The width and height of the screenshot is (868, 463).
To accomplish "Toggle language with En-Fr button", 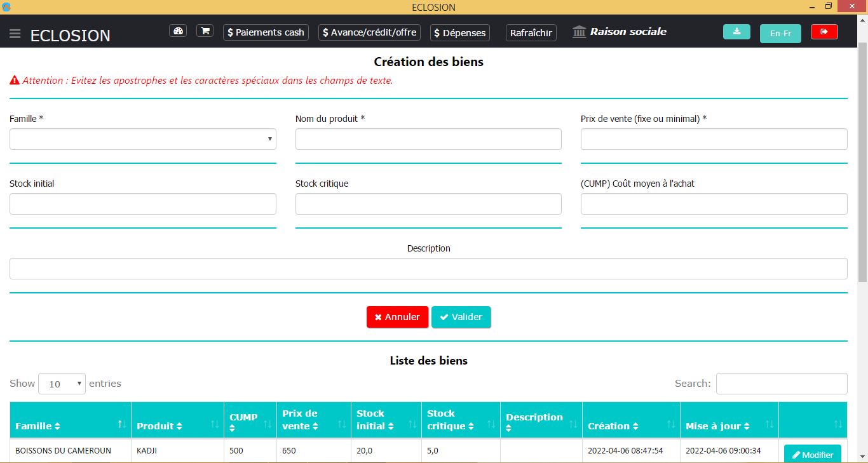I will 780,33.
